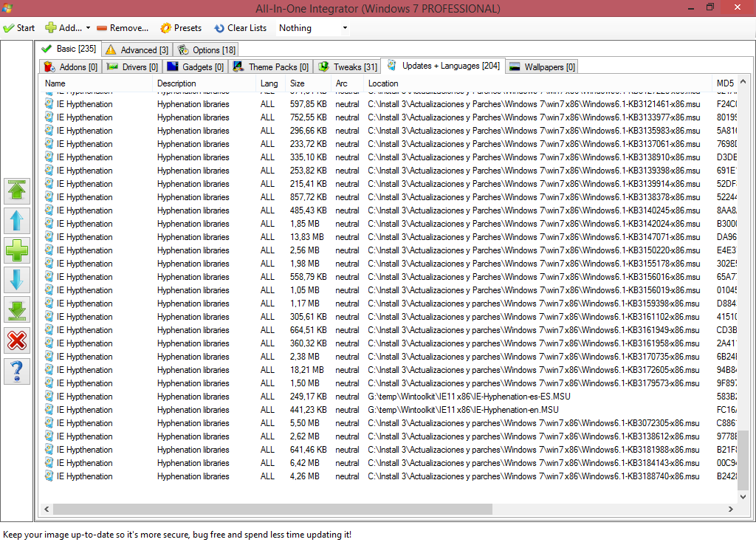Open the Presets gear button

182,28
